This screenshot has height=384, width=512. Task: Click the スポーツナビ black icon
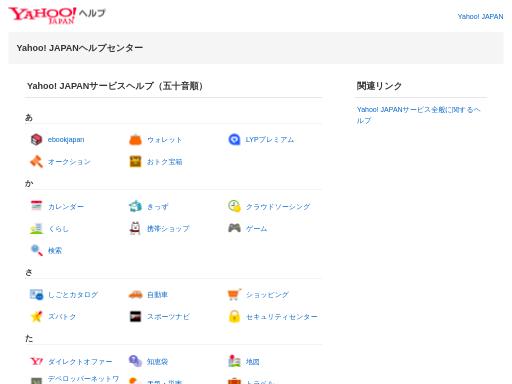pyautogui.click(x=135, y=316)
